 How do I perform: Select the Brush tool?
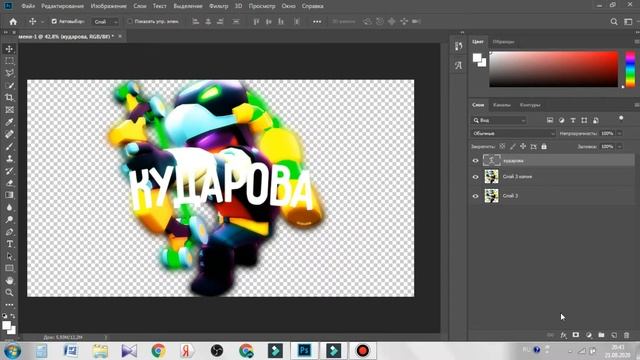point(9,147)
